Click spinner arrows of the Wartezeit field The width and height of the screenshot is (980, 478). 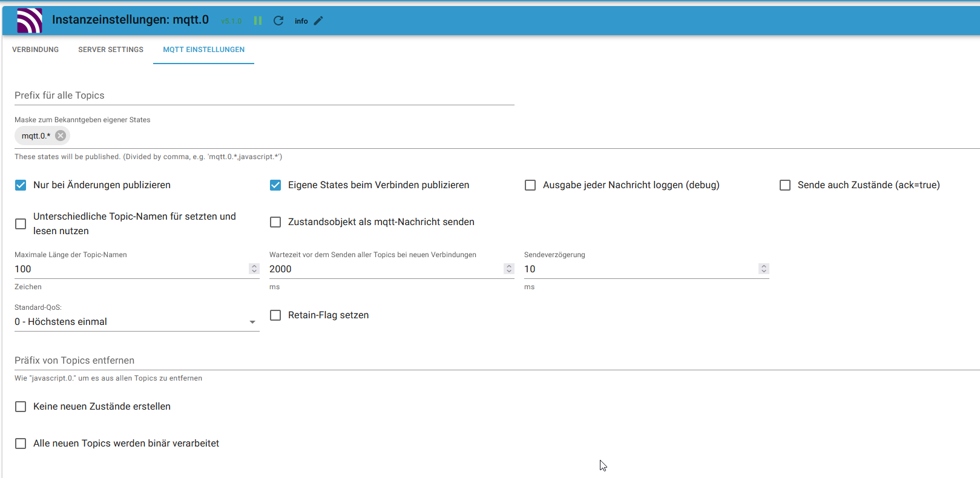pyautogui.click(x=509, y=269)
